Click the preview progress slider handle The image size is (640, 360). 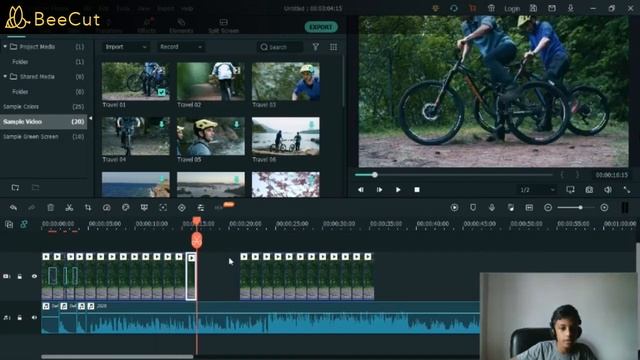pos(374,175)
